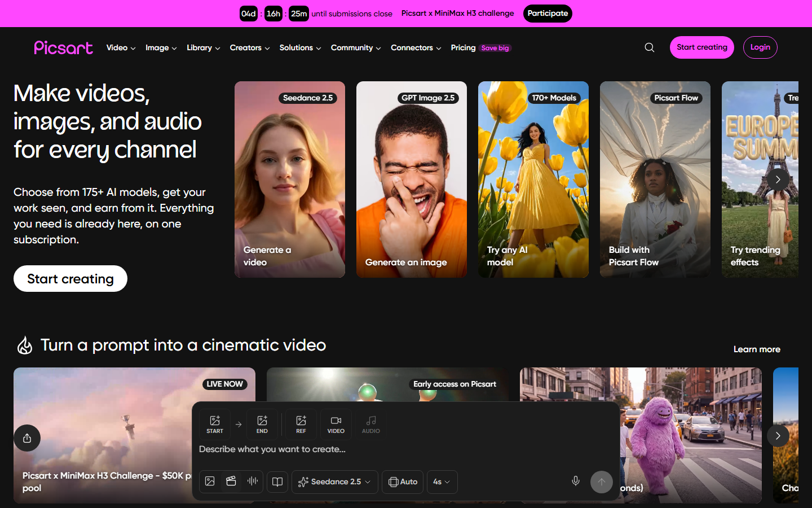Click the Seedance 2.5 badge on the first card
The height and width of the screenshot is (508, 812).
(x=308, y=98)
